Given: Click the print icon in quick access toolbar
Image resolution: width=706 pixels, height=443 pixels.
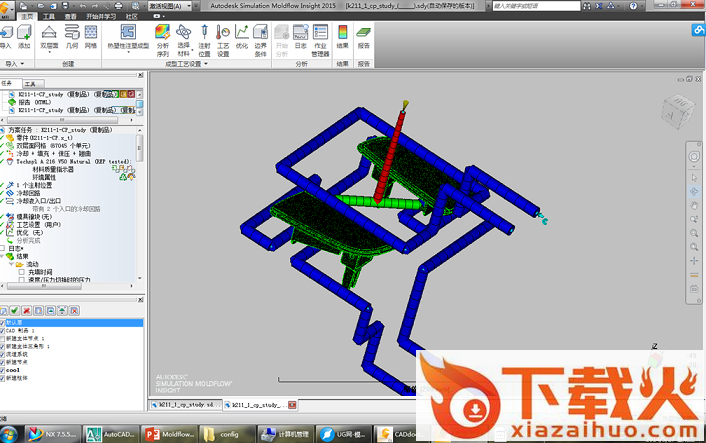Looking at the screenshot, I should coord(118,6).
